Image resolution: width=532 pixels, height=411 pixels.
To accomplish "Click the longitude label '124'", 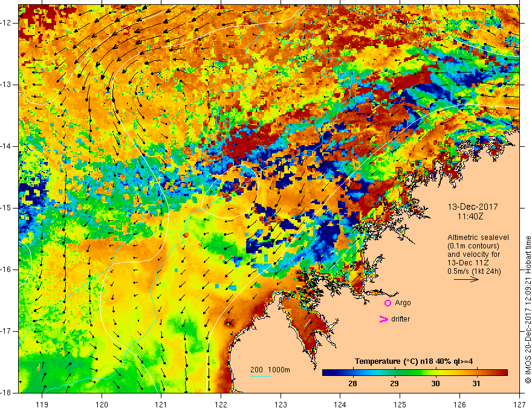I will click(340, 404).
